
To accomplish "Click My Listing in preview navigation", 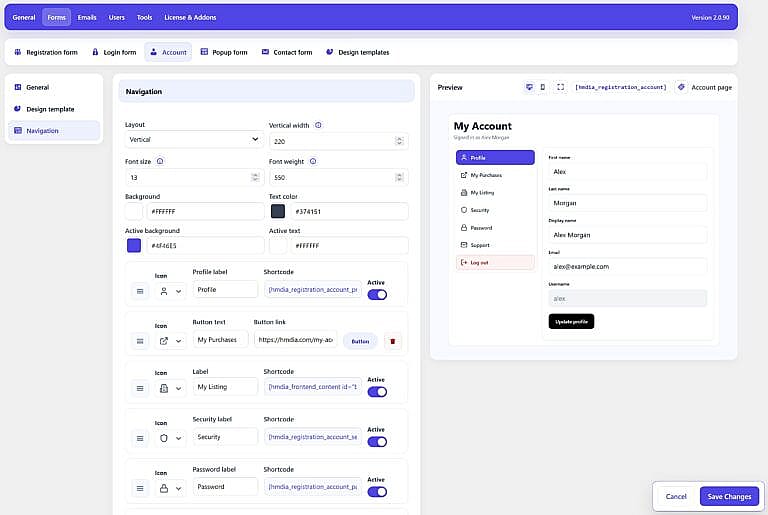I will click(495, 193).
